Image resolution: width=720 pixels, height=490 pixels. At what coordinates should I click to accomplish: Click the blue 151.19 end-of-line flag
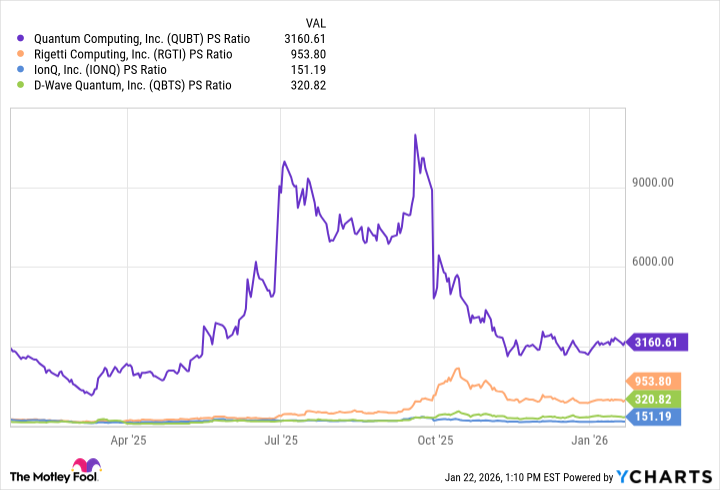point(653,417)
